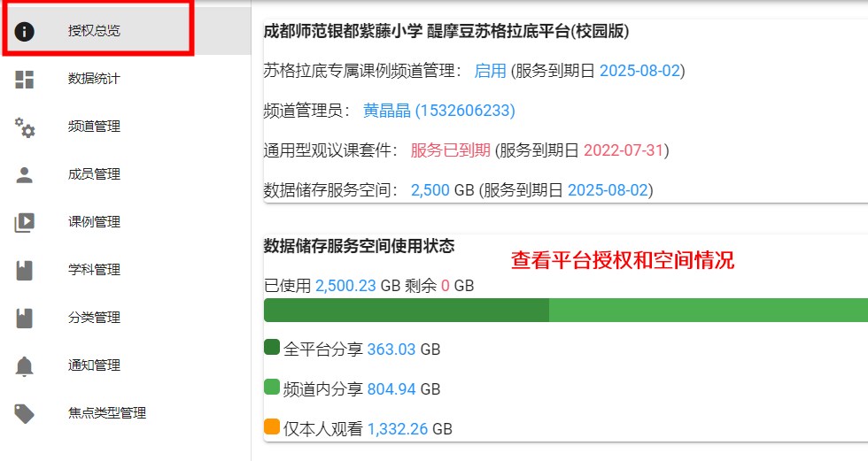
Task: Click the tag icon for 焦点类型管理
Action: (x=25, y=413)
